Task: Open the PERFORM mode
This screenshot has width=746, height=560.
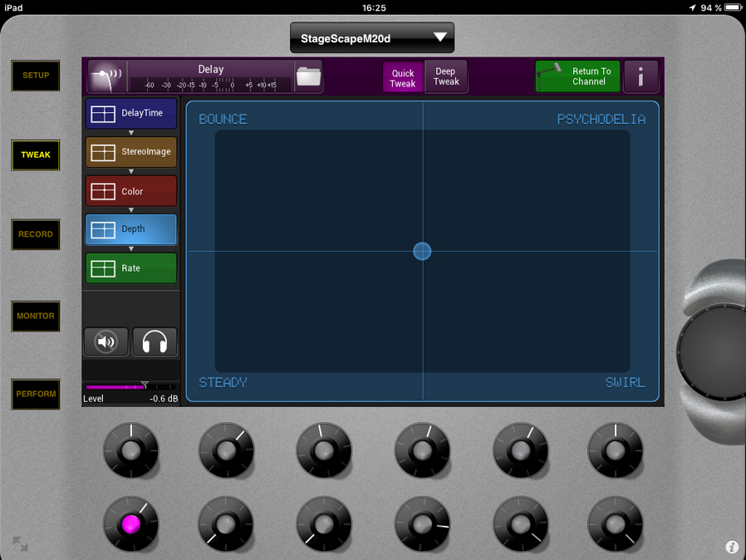Action: point(36,395)
